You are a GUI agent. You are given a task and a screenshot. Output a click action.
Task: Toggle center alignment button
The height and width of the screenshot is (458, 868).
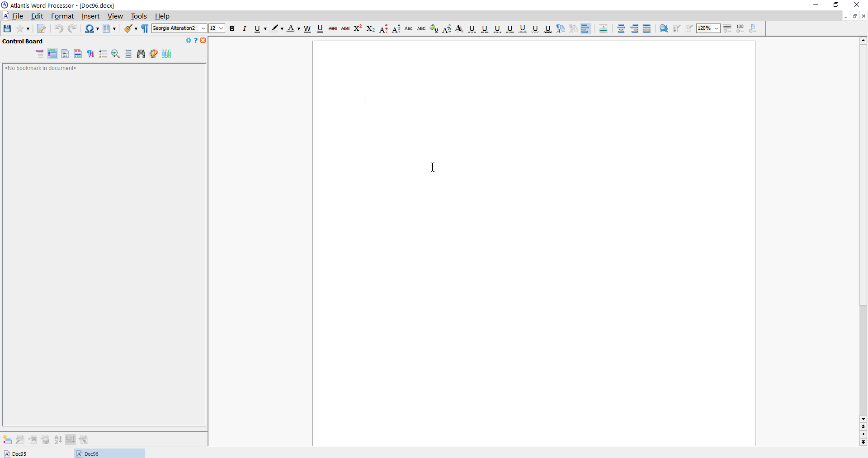621,28
